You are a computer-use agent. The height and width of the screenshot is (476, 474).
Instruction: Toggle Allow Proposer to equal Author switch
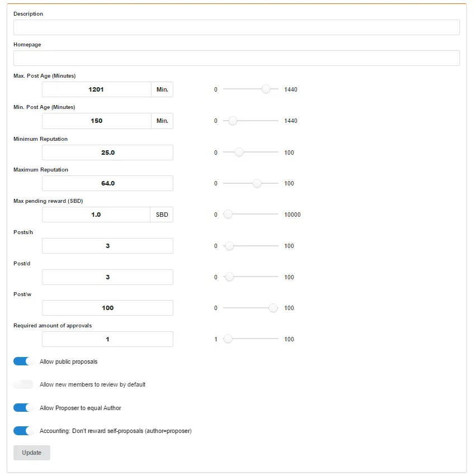pyautogui.click(x=23, y=408)
